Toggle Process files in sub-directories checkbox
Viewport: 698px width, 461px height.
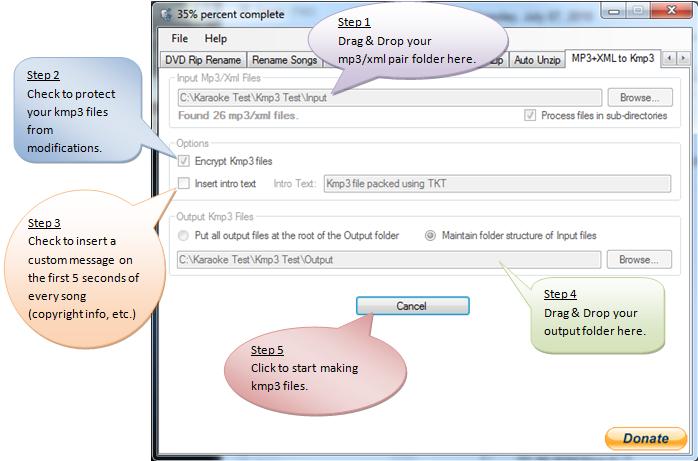pyautogui.click(x=530, y=116)
